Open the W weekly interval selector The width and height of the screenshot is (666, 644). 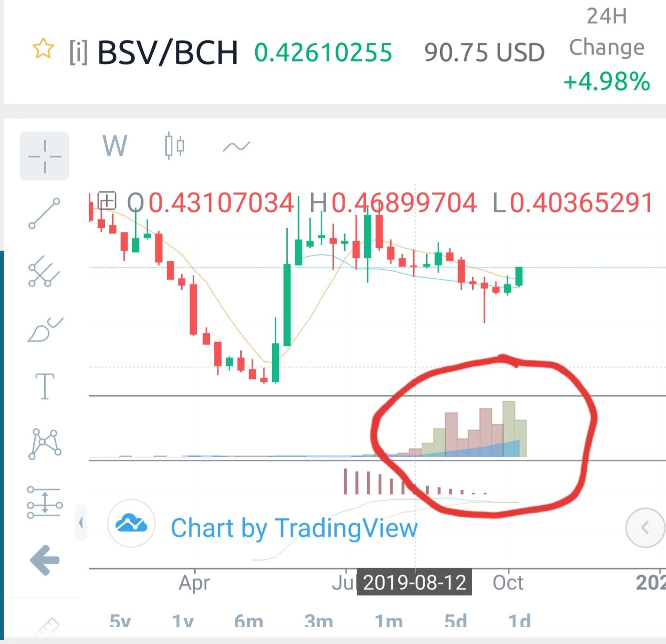pyautogui.click(x=115, y=146)
